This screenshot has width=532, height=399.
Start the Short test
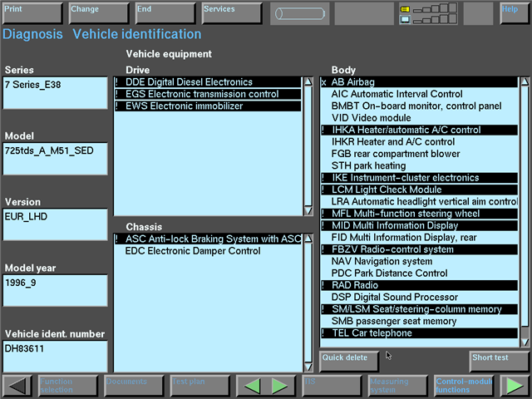coord(499,362)
